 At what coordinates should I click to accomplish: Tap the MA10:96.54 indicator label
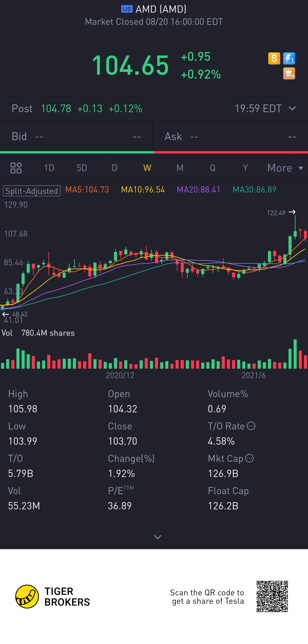[x=143, y=189]
